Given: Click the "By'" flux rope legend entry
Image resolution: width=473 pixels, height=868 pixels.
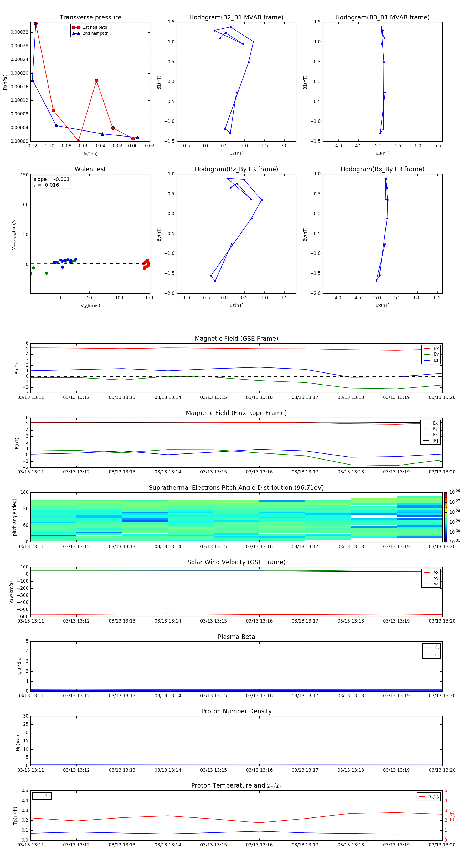Looking at the screenshot, I should point(431,429).
